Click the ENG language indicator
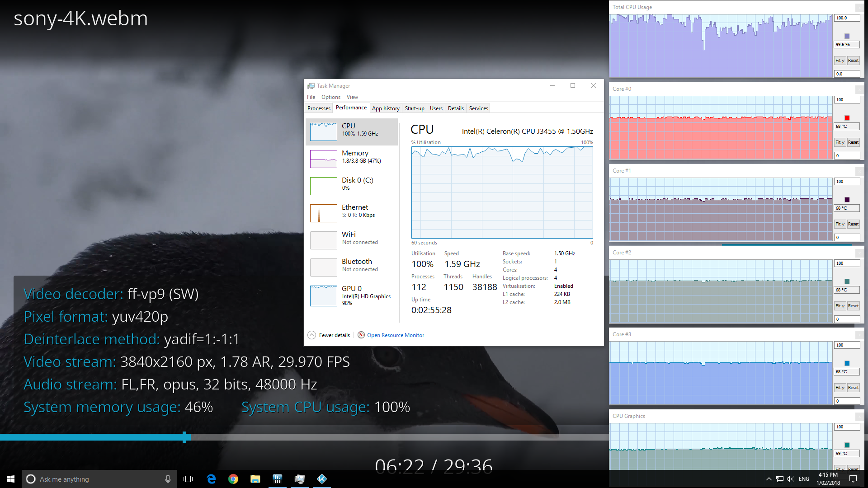This screenshot has width=868, height=488. tap(804, 479)
